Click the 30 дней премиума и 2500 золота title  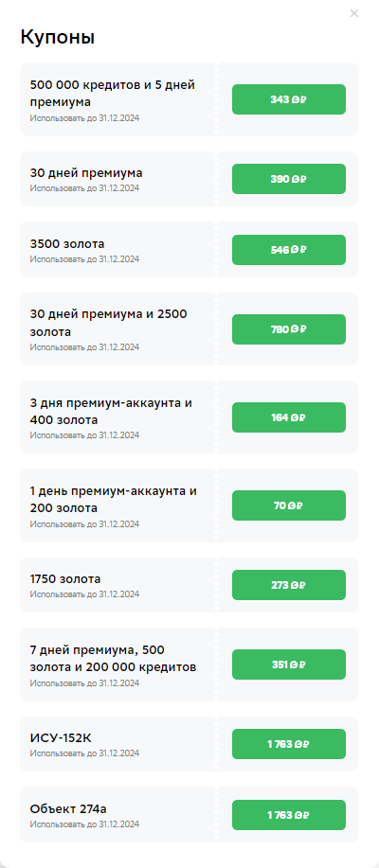(109, 324)
